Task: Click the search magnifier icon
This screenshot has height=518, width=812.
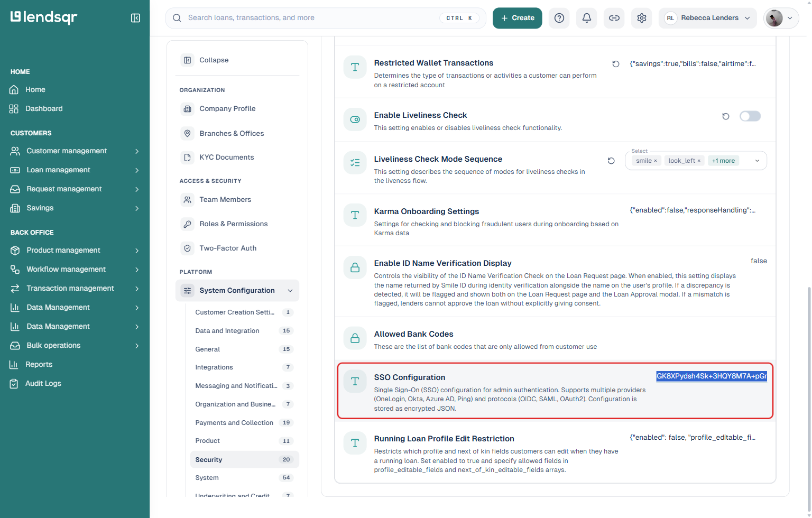Action: click(177, 18)
